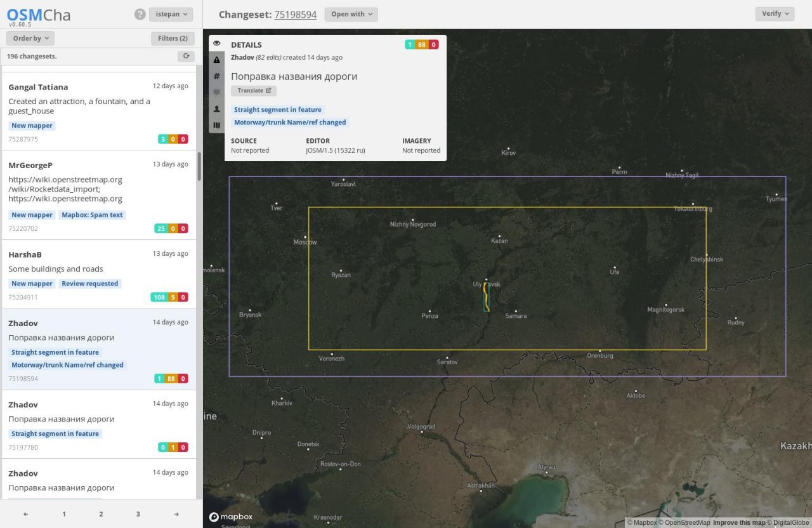Click the 88 modified count in details
Viewport: 812px width, 528px height.
[421, 44]
